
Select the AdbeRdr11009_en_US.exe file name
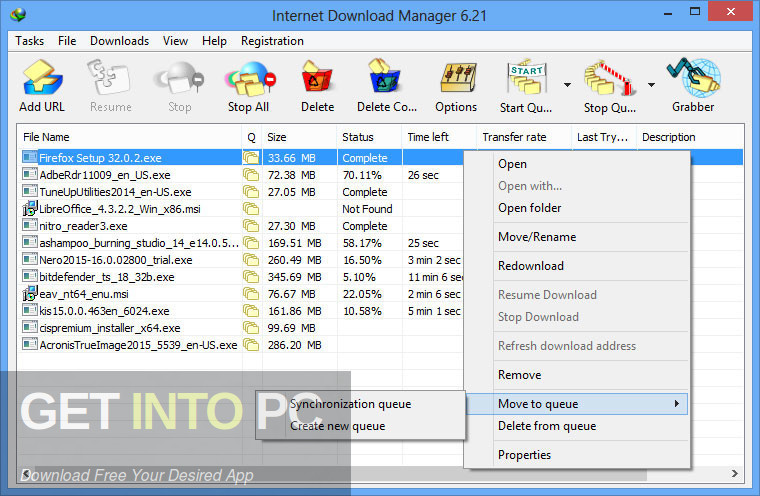[x=105, y=175]
